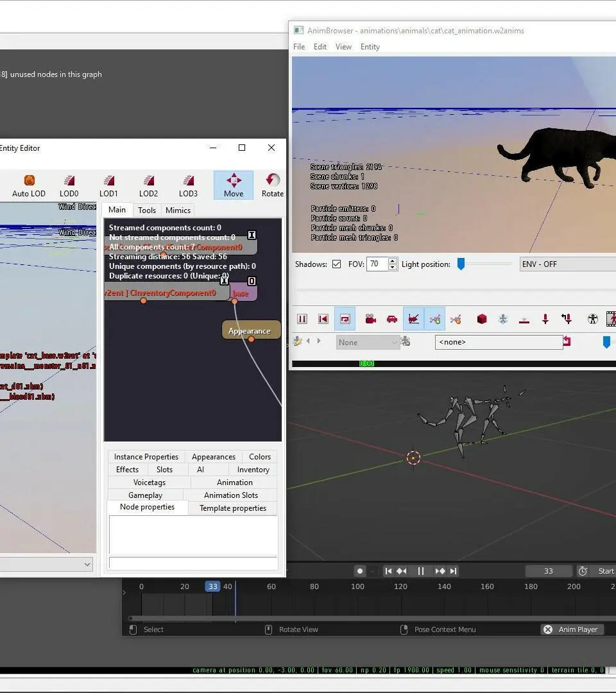Switch the Entity Editor preview to LOD3
Viewport: 616px width, 693px height.
188,185
